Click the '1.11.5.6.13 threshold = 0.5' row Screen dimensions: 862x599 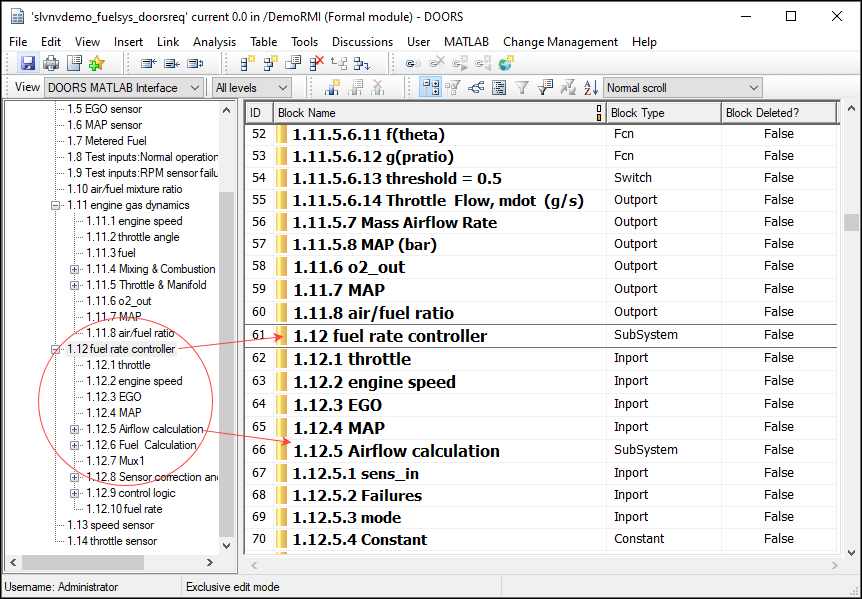[x=541, y=178]
